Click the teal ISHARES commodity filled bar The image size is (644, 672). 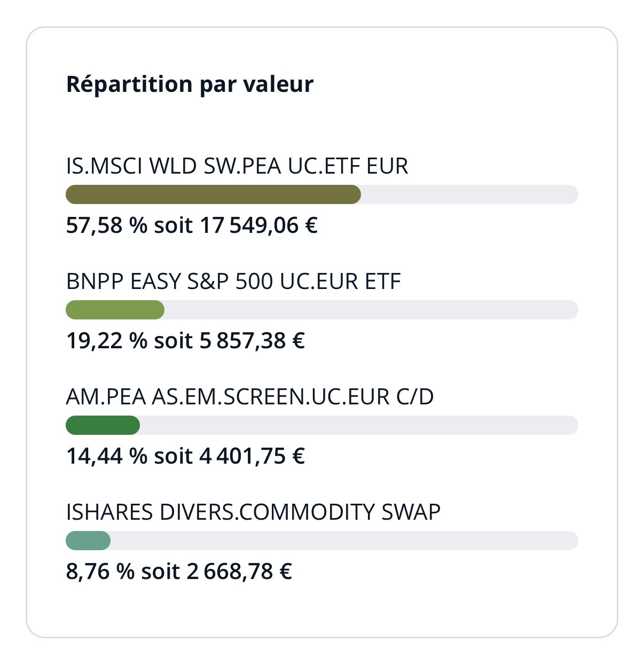coord(88,541)
